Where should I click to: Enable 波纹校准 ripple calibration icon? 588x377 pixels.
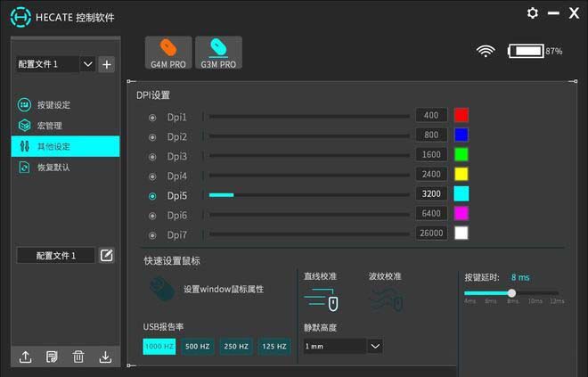pos(387,300)
